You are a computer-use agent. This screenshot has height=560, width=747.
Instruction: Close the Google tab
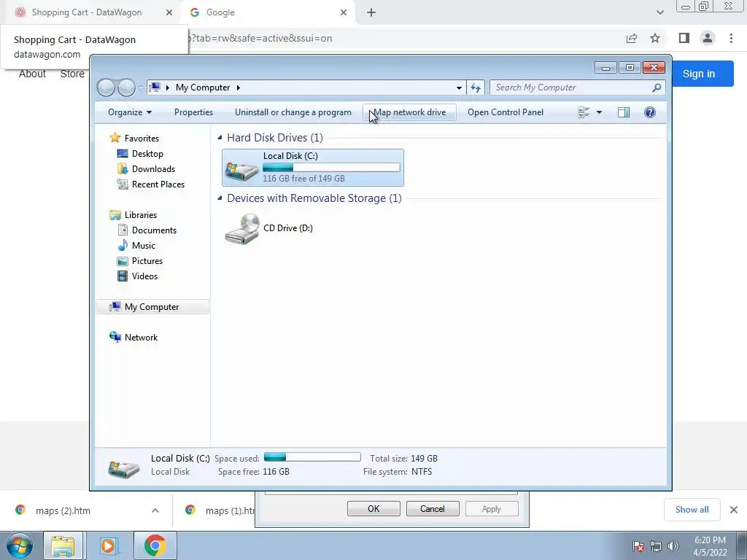pyautogui.click(x=344, y=12)
